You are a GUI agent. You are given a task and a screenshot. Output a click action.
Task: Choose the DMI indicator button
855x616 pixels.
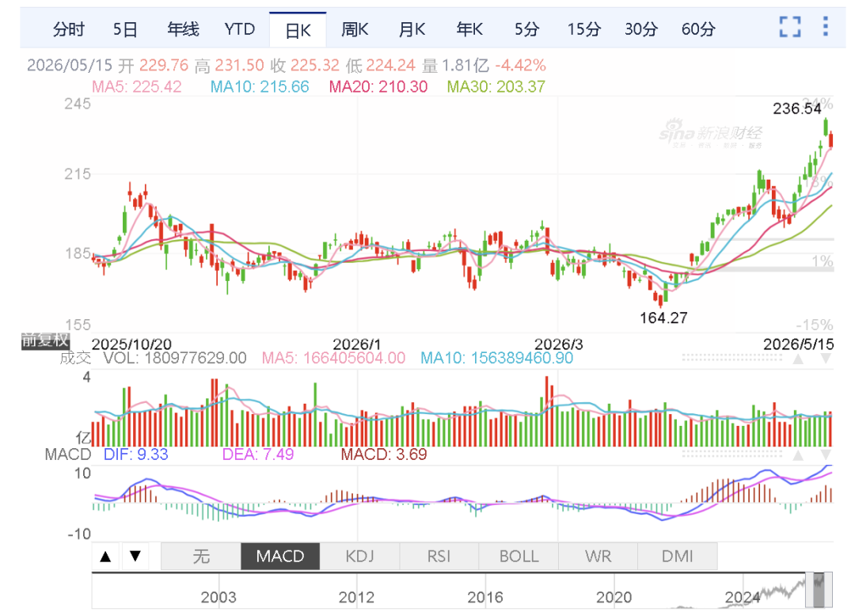(x=677, y=557)
